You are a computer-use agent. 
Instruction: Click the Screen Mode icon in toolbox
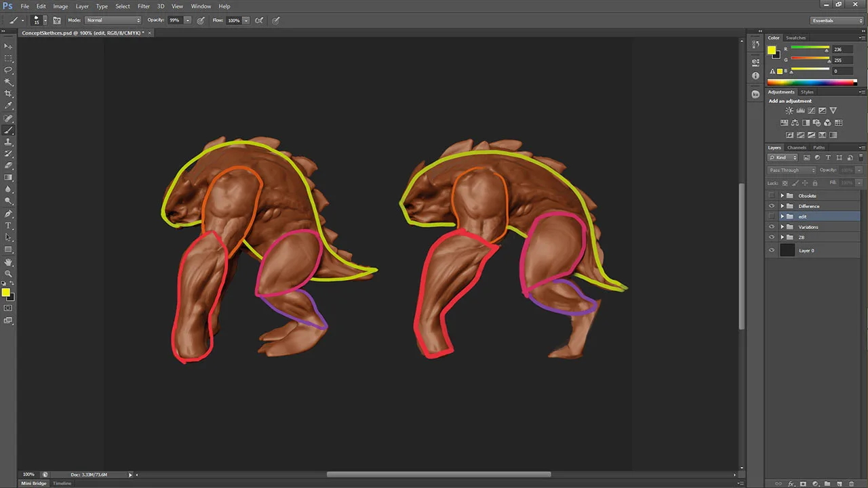point(8,321)
